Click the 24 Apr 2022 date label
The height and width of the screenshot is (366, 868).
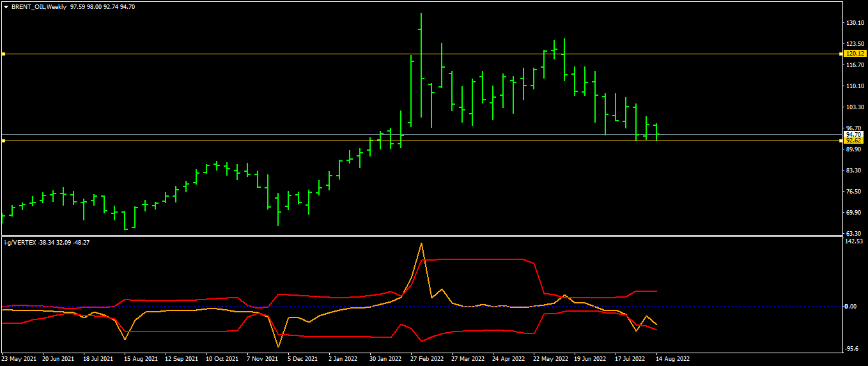(509, 359)
